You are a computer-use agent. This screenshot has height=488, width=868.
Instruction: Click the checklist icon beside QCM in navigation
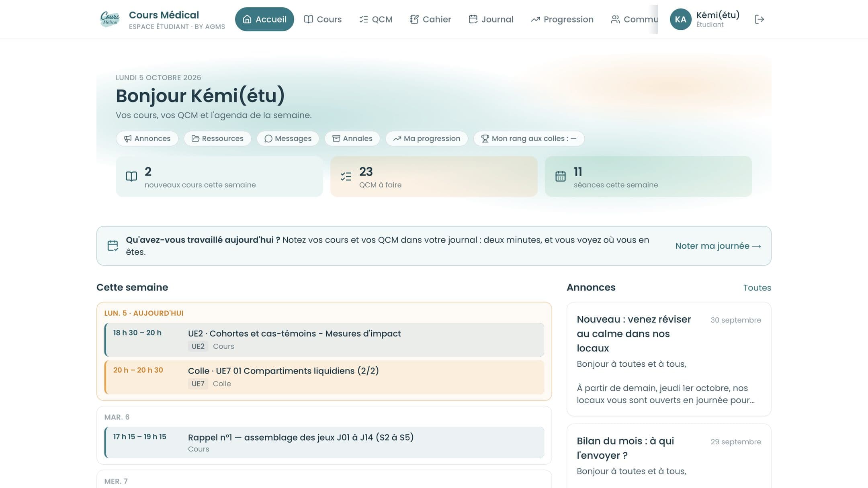(x=364, y=19)
